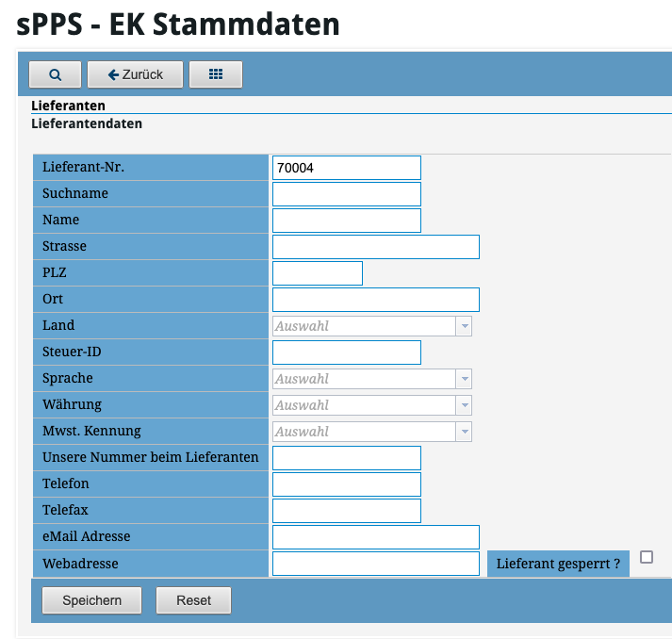The height and width of the screenshot is (639, 672).
Task: Open the Land dropdown
Action: (x=371, y=326)
